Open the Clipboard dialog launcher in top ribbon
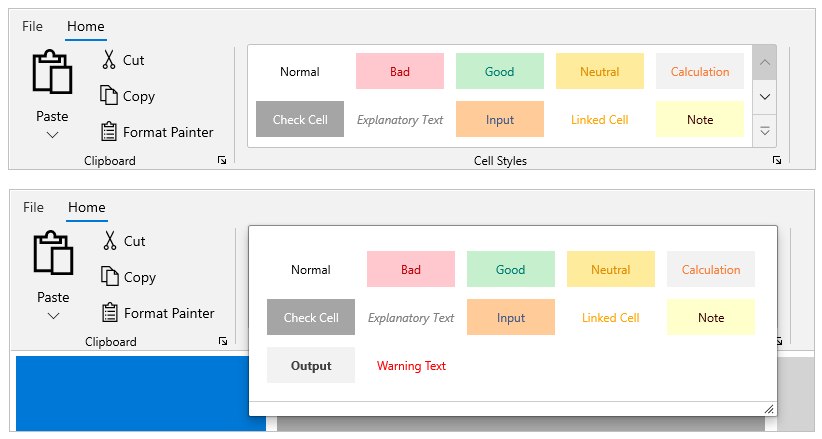Viewport: 822px width, 439px height. point(222,160)
